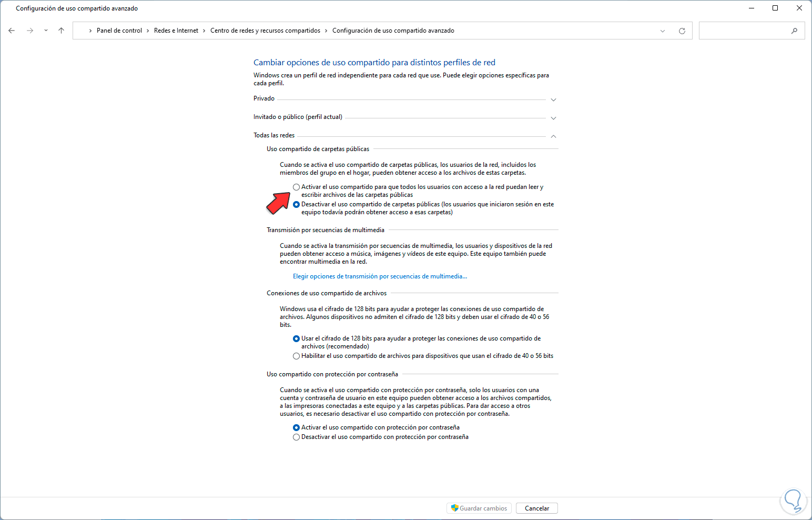Open dropdown after Redes e Internet breadcrumb
Viewport: 812px width, 520px height.
[x=204, y=31]
